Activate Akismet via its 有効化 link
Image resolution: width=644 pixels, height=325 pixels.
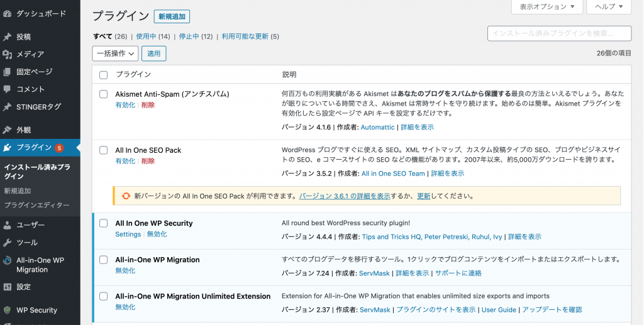pyautogui.click(x=125, y=105)
